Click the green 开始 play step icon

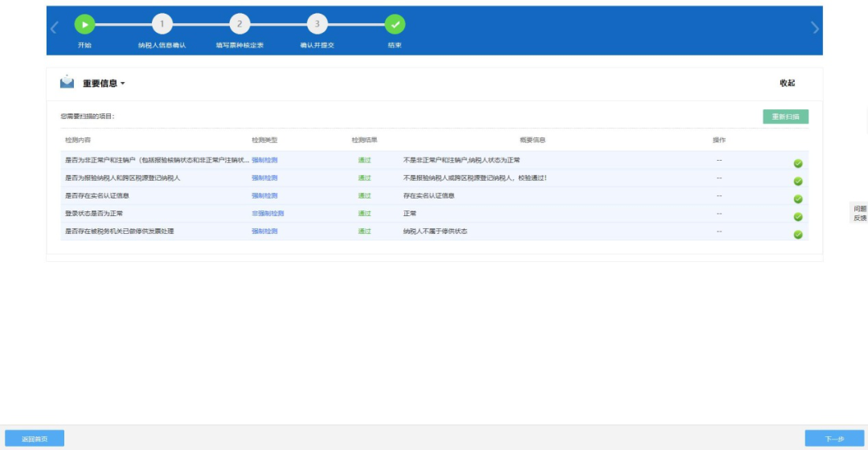coord(84,24)
